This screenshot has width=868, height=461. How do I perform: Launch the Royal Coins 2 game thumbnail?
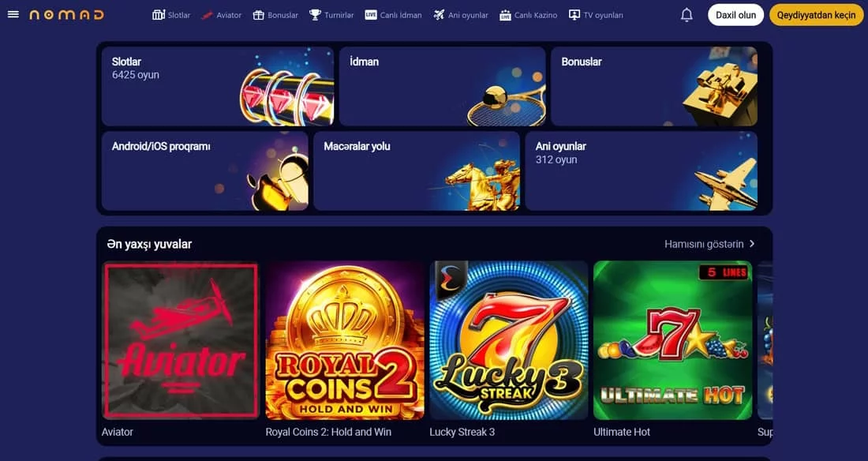345,340
